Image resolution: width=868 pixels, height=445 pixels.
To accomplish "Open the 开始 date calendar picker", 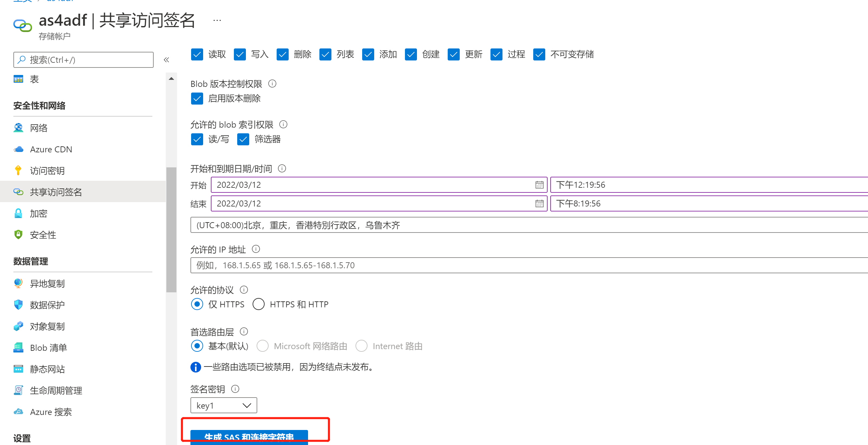I will [x=540, y=185].
